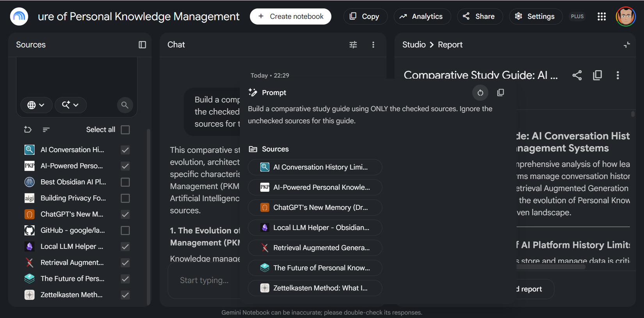This screenshot has height=318, width=644.
Task: Open Google apps grid icon
Action: (x=602, y=16)
